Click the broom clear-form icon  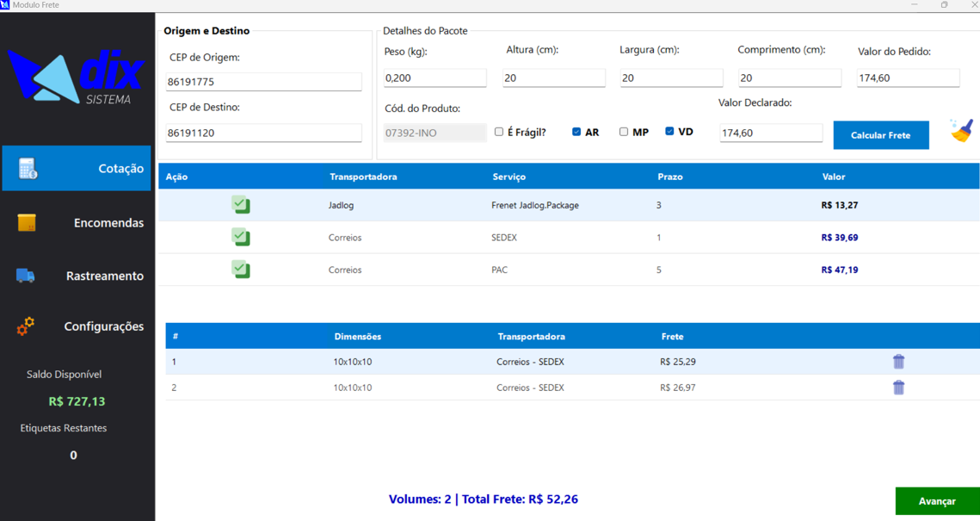[961, 131]
